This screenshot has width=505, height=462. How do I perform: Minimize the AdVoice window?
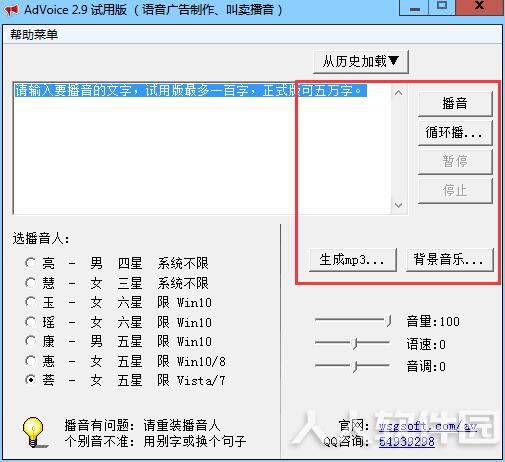coord(414,7)
